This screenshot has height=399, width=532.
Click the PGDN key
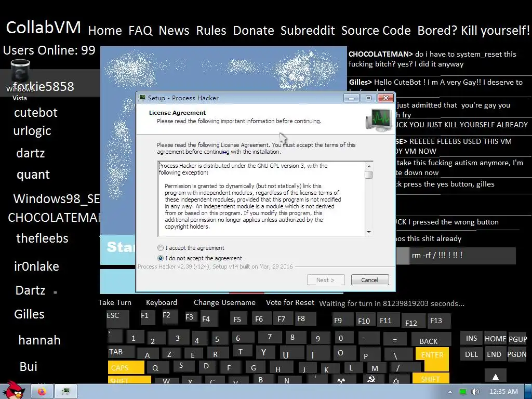coord(517,354)
